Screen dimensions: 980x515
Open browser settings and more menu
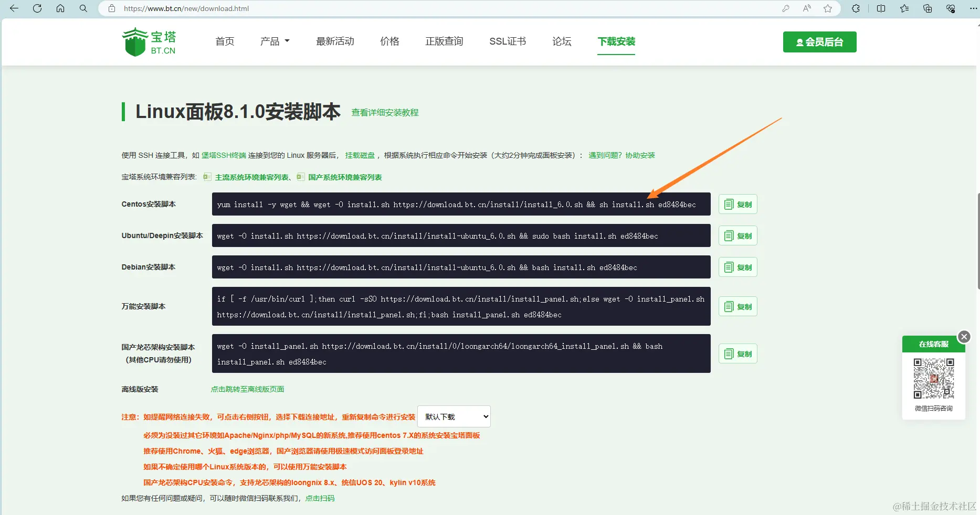coord(973,8)
